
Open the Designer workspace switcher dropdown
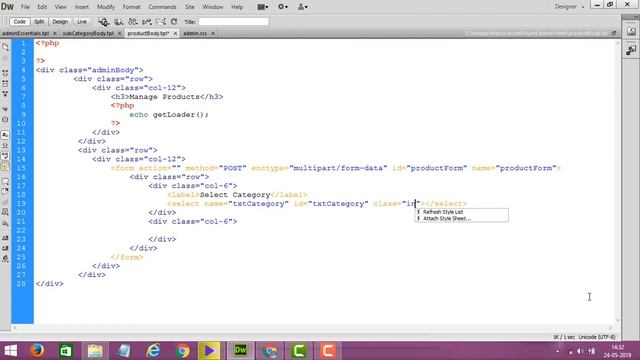tap(569, 7)
